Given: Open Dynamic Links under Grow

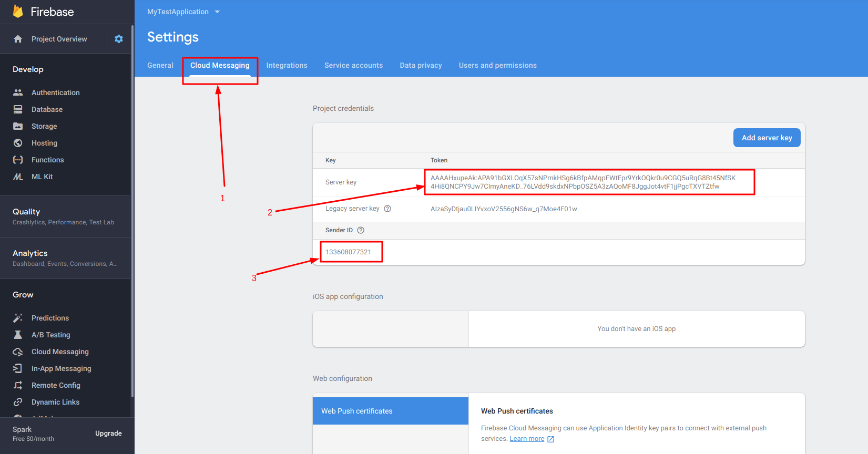Looking at the screenshot, I should (55, 402).
